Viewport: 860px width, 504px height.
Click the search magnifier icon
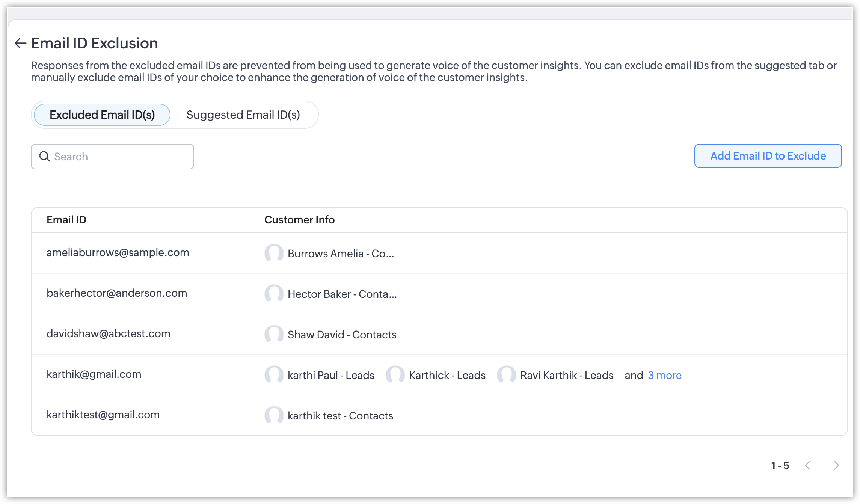45,156
